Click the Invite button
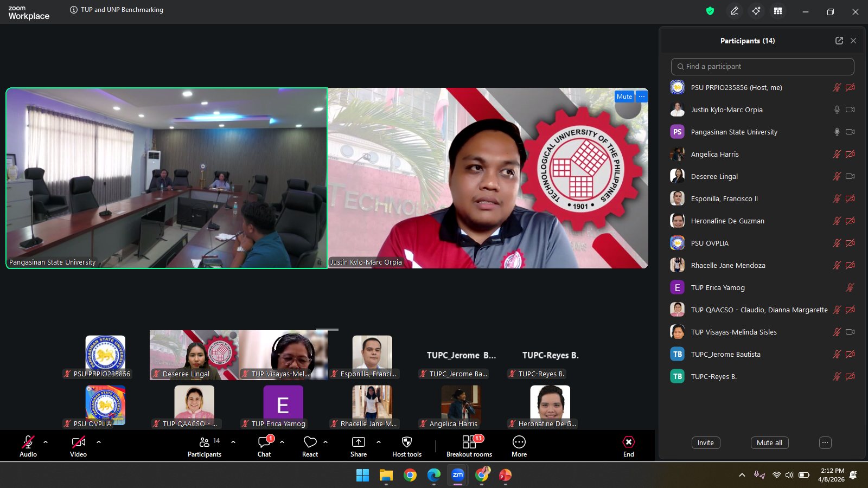The image size is (868, 488). click(705, 442)
